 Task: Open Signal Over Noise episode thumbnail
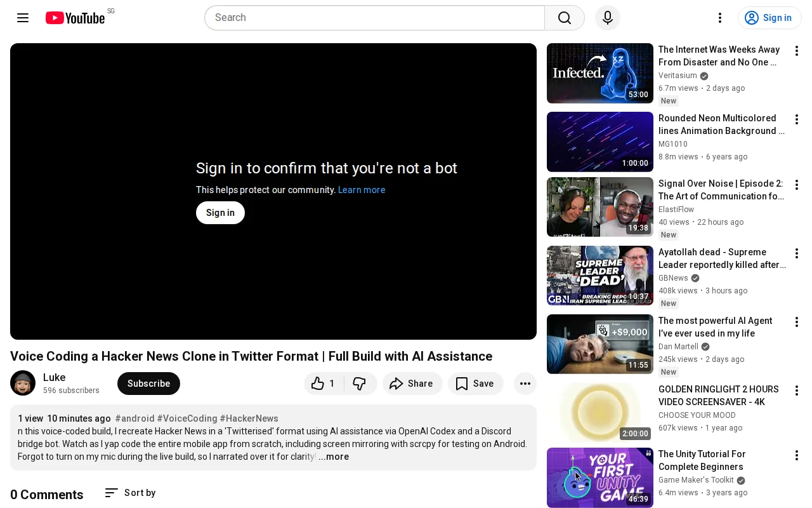point(600,207)
